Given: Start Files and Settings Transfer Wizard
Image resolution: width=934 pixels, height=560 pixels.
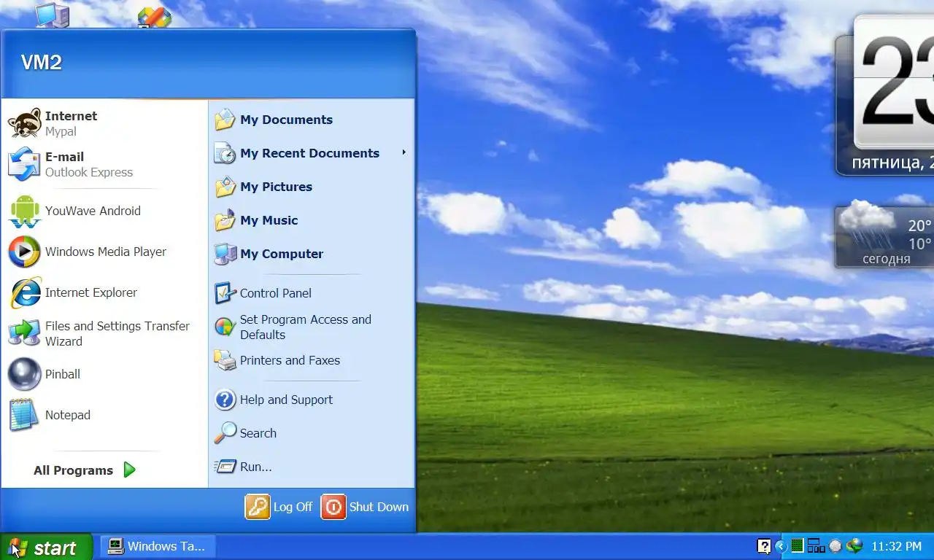Looking at the screenshot, I should 104,333.
